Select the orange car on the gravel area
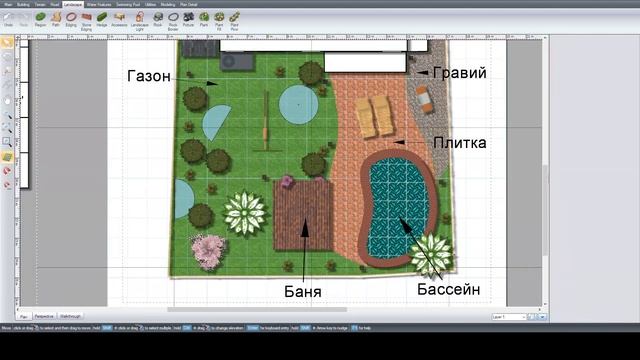This screenshot has height=360, width=640. click(424, 99)
